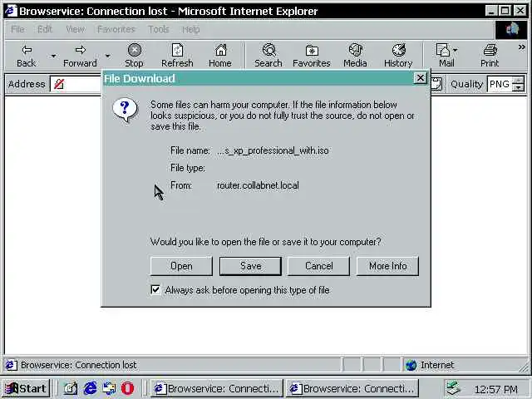The width and height of the screenshot is (532, 399).
Task: Refresh the current page
Action: pos(177,56)
